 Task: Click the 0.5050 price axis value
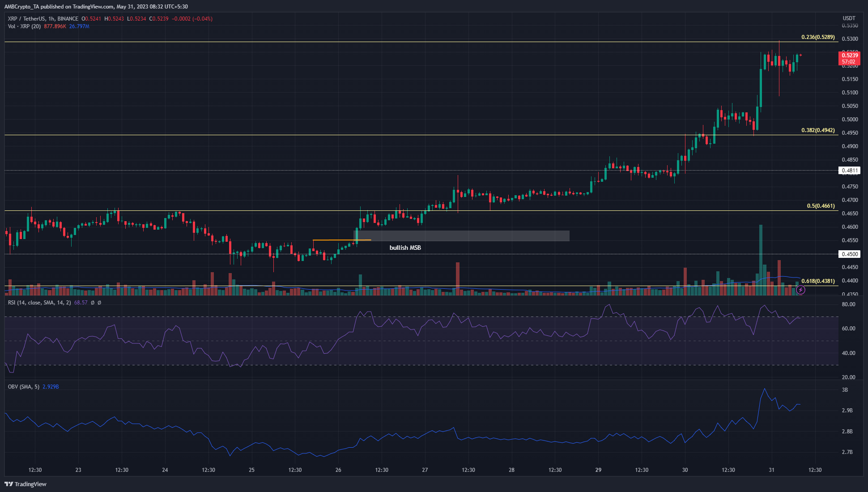tap(850, 106)
